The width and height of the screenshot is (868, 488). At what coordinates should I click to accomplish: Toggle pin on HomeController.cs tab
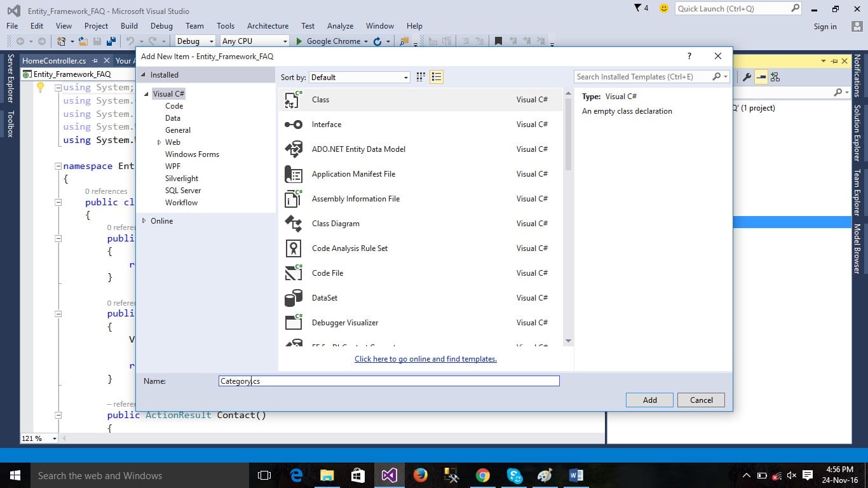pos(95,61)
